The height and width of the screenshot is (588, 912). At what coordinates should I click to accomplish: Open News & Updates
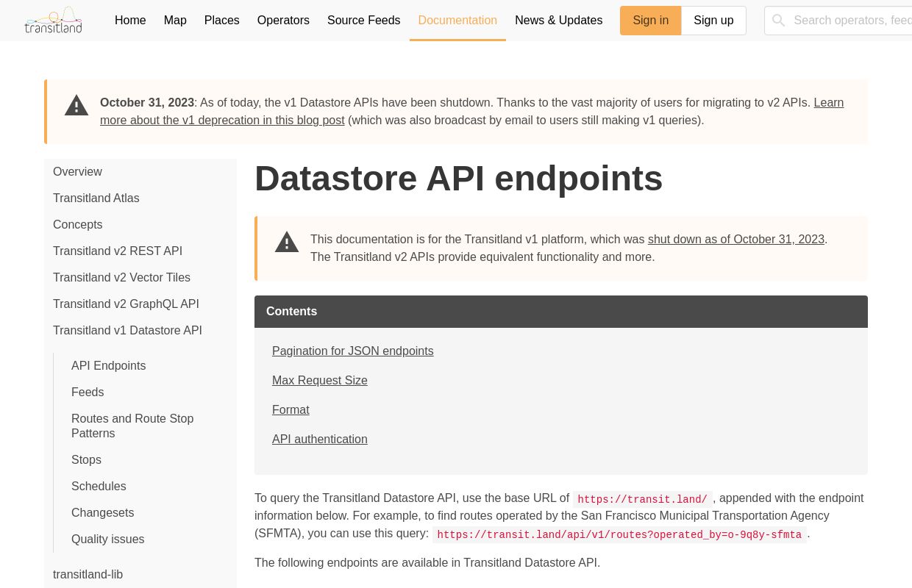click(558, 21)
